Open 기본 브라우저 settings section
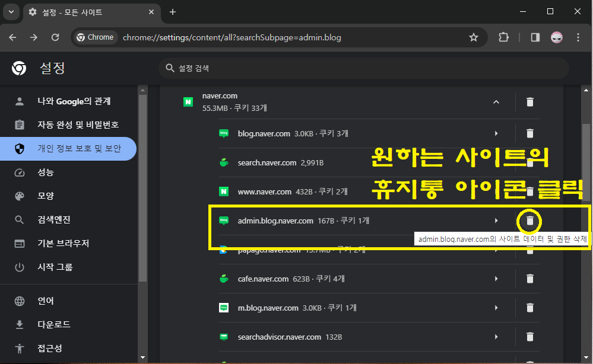Image resolution: width=593 pixels, height=364 pixels. point(68,244)
